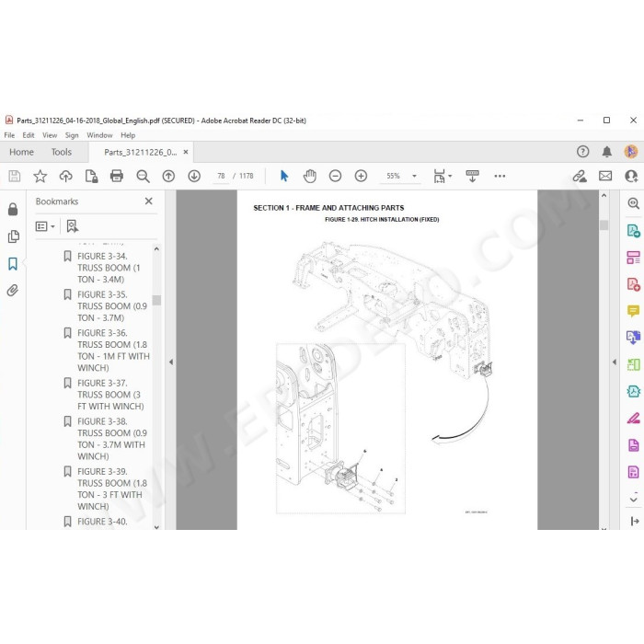
Task: Print the document
Action: tap(117, 177)
